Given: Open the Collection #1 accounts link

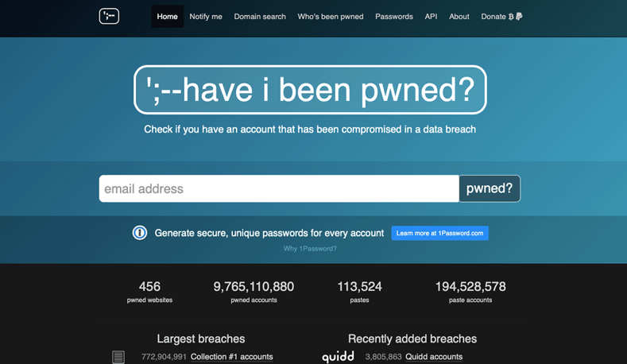Looking at the screenshot, I should click(231, 356).
